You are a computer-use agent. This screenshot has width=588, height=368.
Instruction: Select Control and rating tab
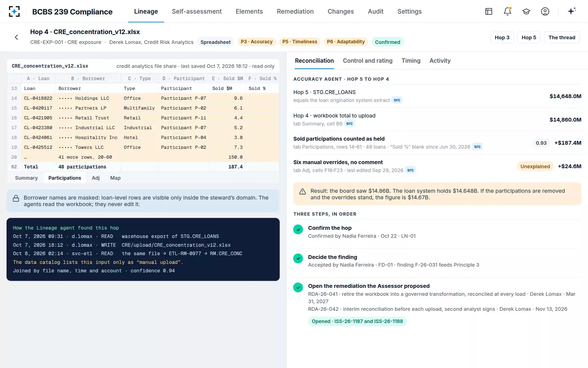click(x=367, y=61)
